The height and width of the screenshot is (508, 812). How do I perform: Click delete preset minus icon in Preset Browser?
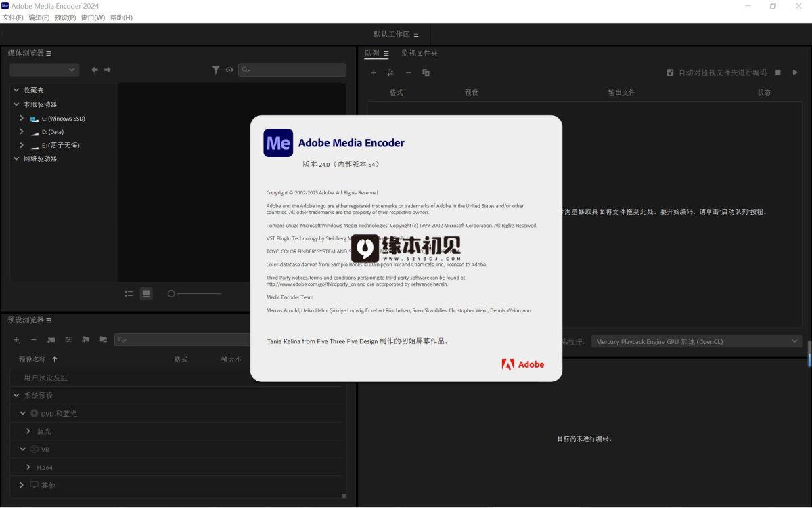point(34,339)
